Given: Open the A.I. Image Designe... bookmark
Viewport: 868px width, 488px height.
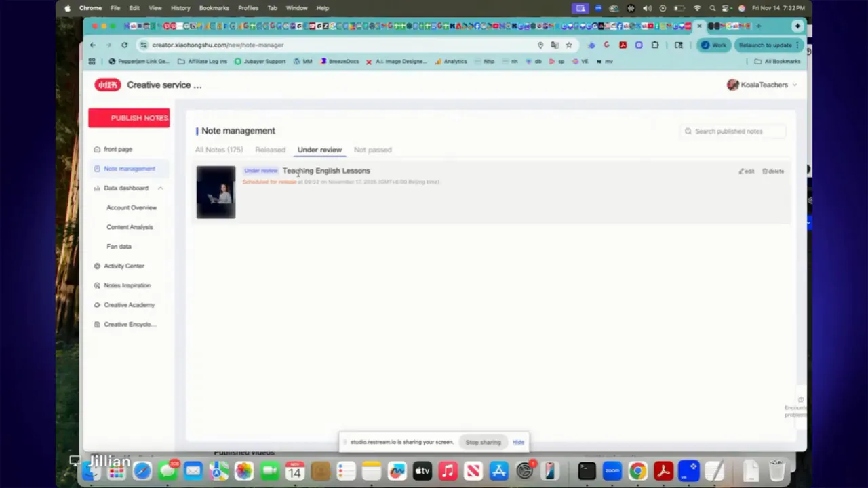Looking at the screenshot, I should pyautogui.click(x=397, y=62).
